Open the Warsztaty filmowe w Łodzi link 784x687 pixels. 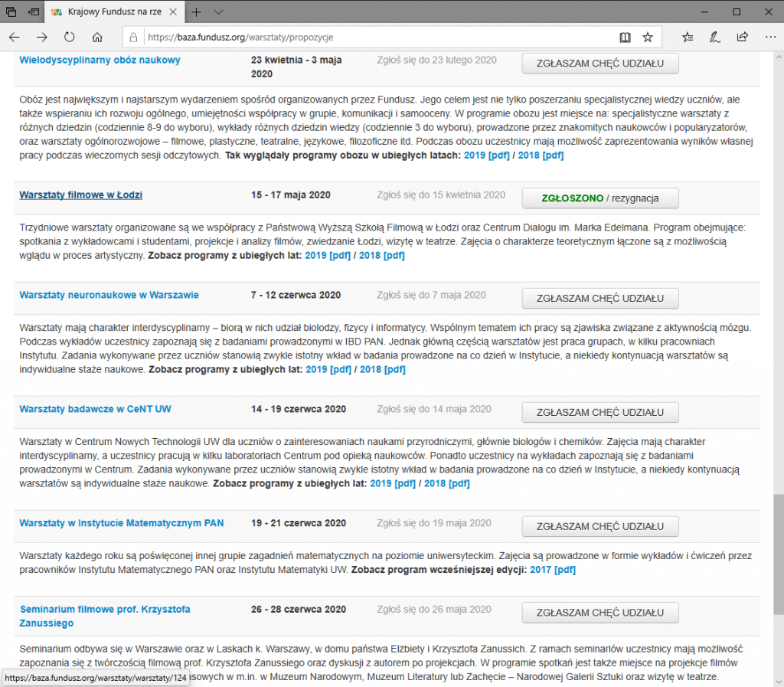coord(80,195)
